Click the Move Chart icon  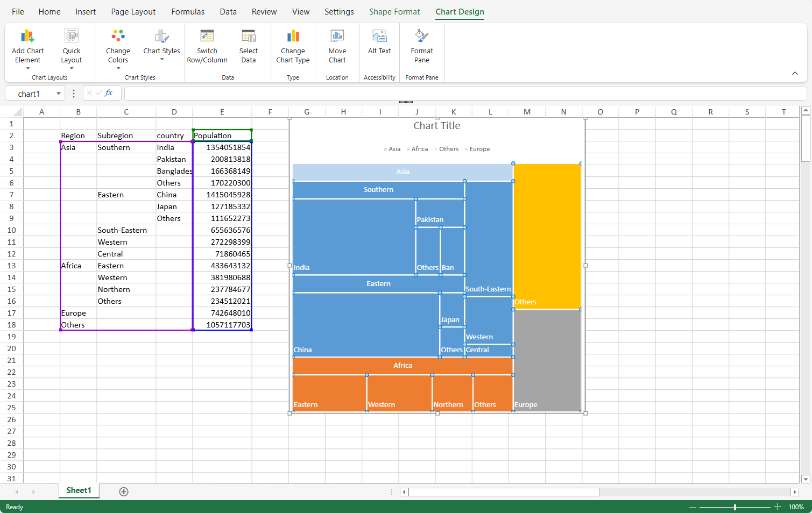click(337, 37)
